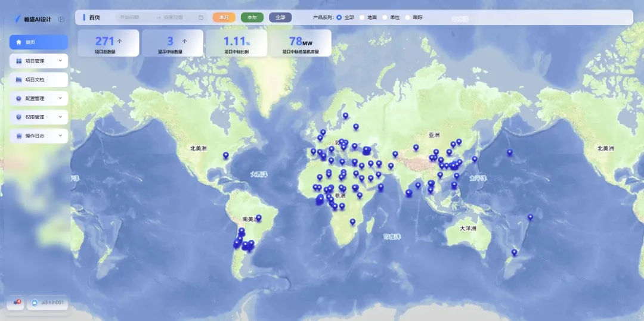
Task: Click the 权限管理 shield icon
Action: (x=18, y=117)
